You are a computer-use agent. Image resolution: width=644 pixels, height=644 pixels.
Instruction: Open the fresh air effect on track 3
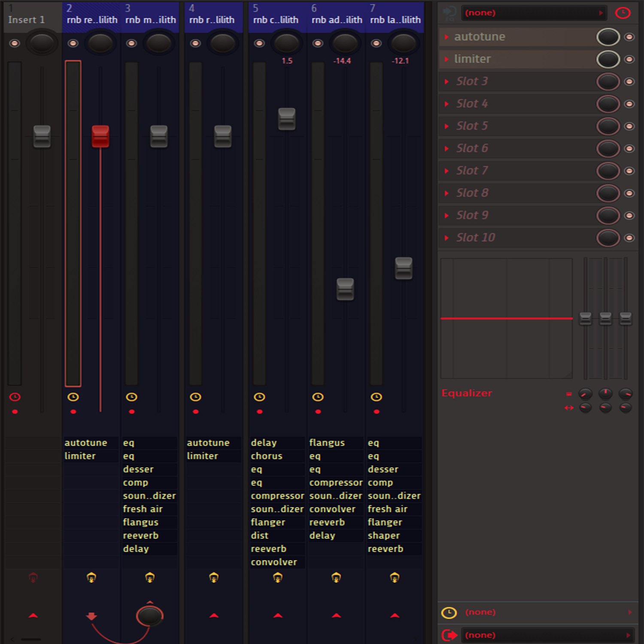click(149, 509)
